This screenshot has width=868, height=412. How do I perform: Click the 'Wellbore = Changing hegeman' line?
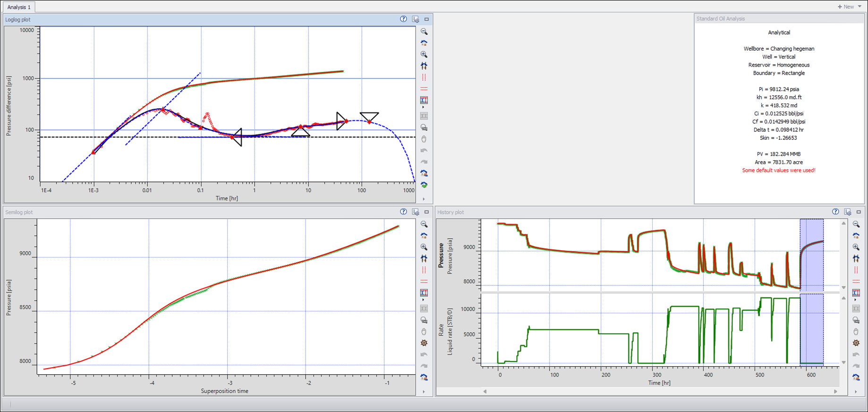click(779, 49)
